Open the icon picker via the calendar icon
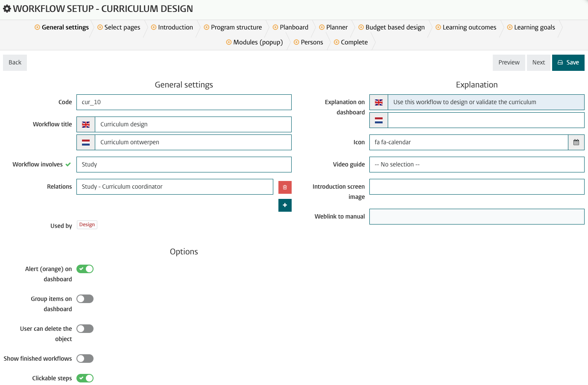This screenshot has width=588, height=385. (x=576, y=142)
